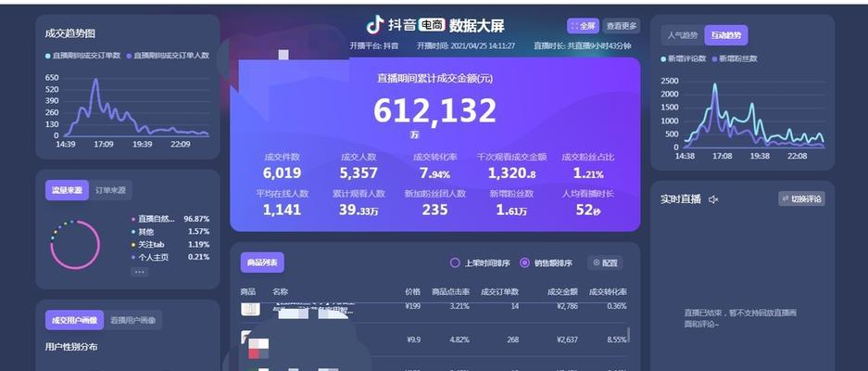Viewport: 868px width, 371px height.
Task: Choose 上架时间排序 radio option
Action: pyautogui.click(x=480, y=262)
